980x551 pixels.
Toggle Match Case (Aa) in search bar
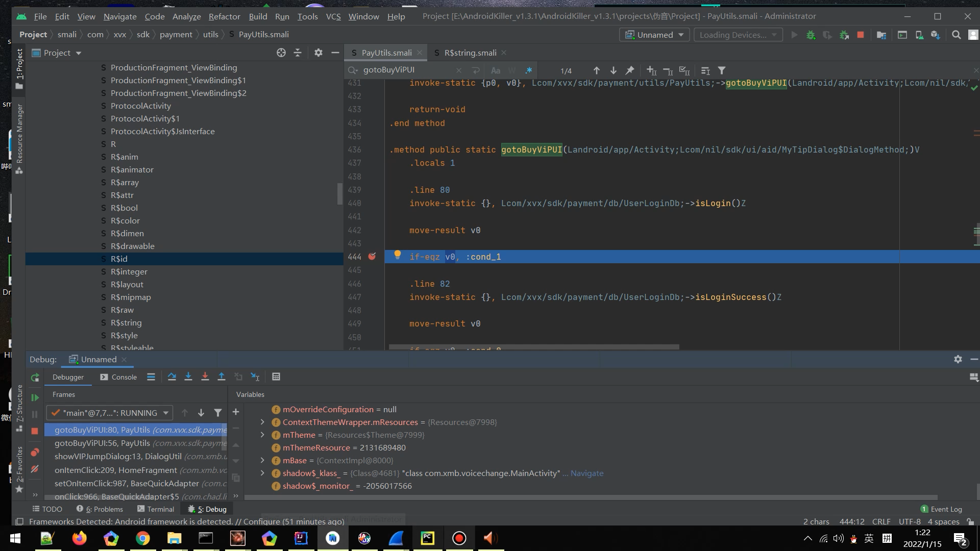pyautogui.click(x=495, y=70)
